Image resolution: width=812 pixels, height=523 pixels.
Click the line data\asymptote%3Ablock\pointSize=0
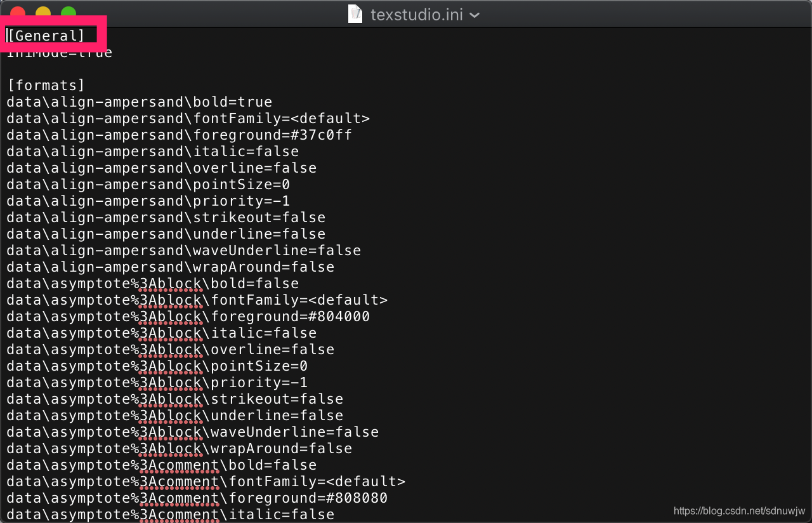point(157,366)
